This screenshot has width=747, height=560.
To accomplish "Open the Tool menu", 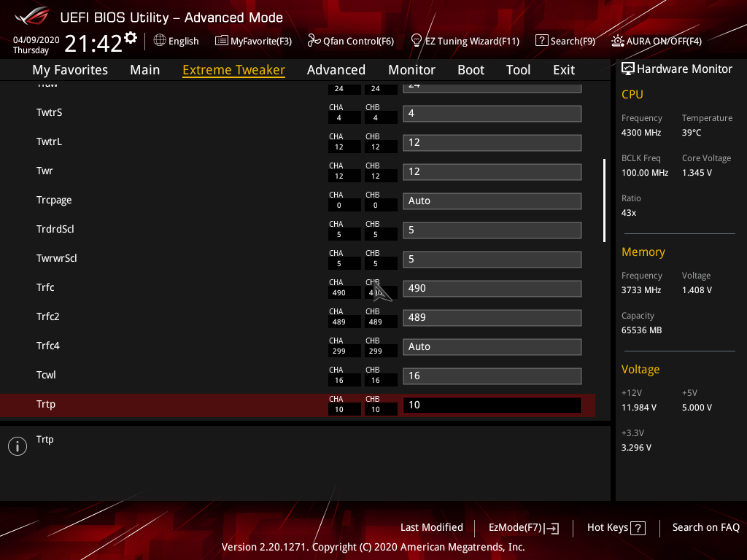I will (518, 69).
